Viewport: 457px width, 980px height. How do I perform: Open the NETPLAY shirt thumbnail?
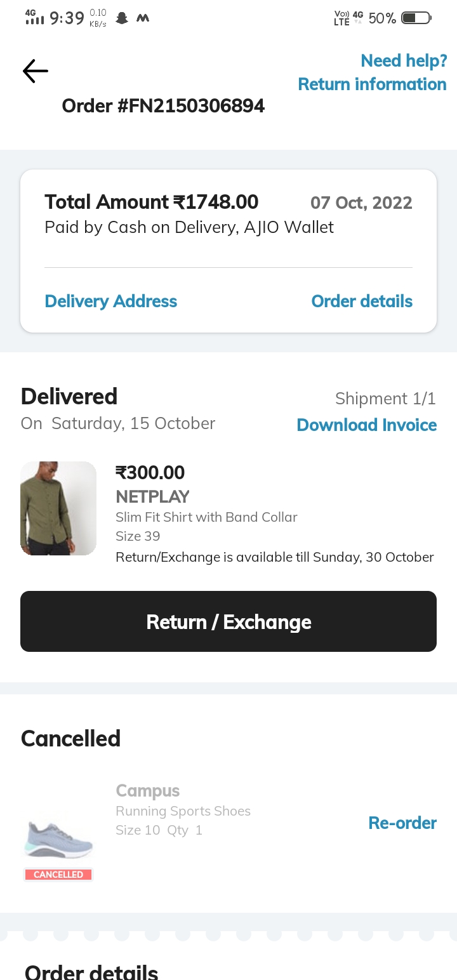point(58,508)
